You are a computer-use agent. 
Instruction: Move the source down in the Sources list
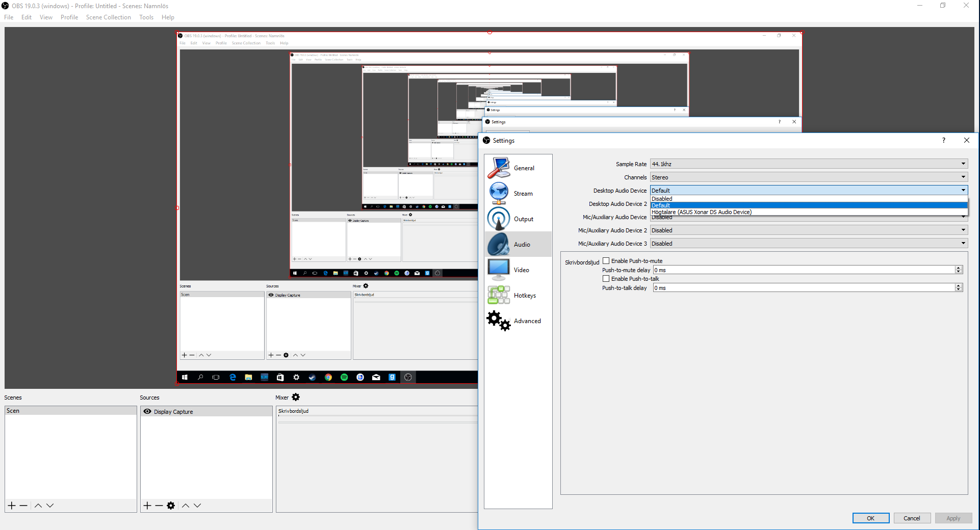point(197,506)
